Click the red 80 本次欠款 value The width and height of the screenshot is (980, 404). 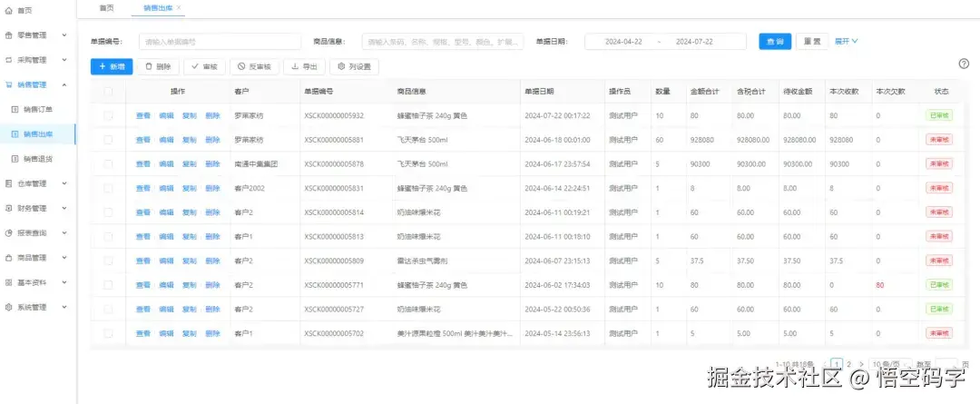coord(880,284)
